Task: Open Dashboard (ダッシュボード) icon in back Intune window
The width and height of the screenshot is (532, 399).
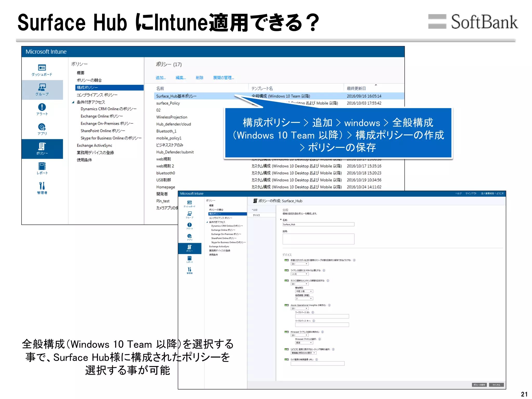Action: pyautogui.click(x=42, y=70)
